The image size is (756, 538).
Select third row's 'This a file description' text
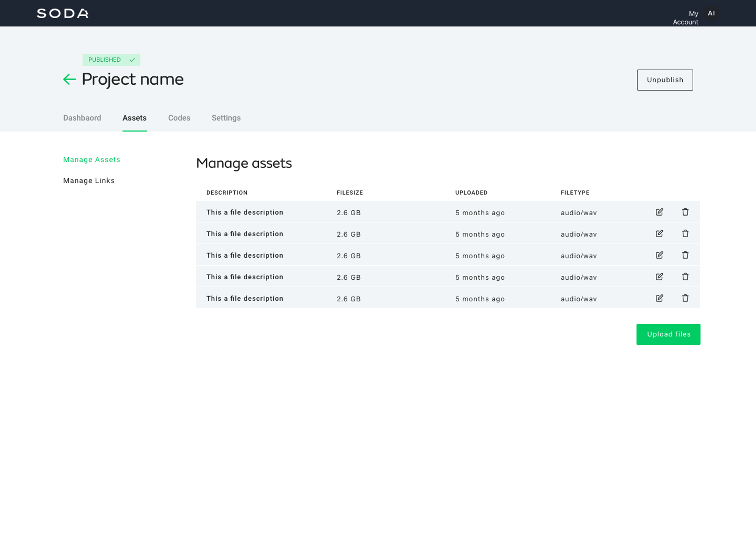pyautogui.click(x=245, y=255)
